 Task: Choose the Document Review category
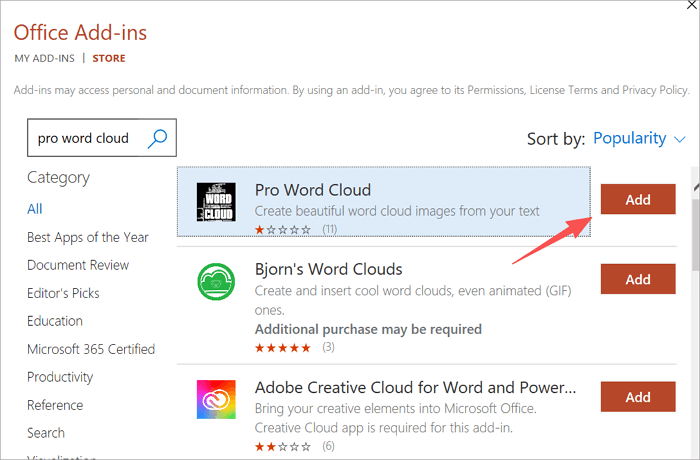point(78,265)
